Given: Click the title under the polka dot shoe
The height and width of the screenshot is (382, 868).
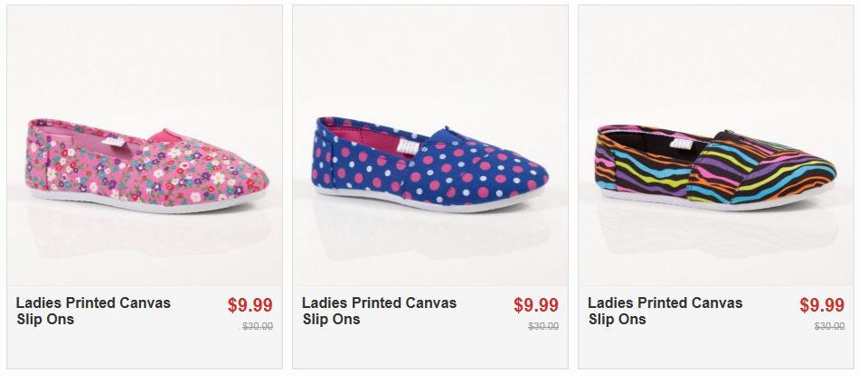Looking at the screenshot, I should (x=379, y=311).
